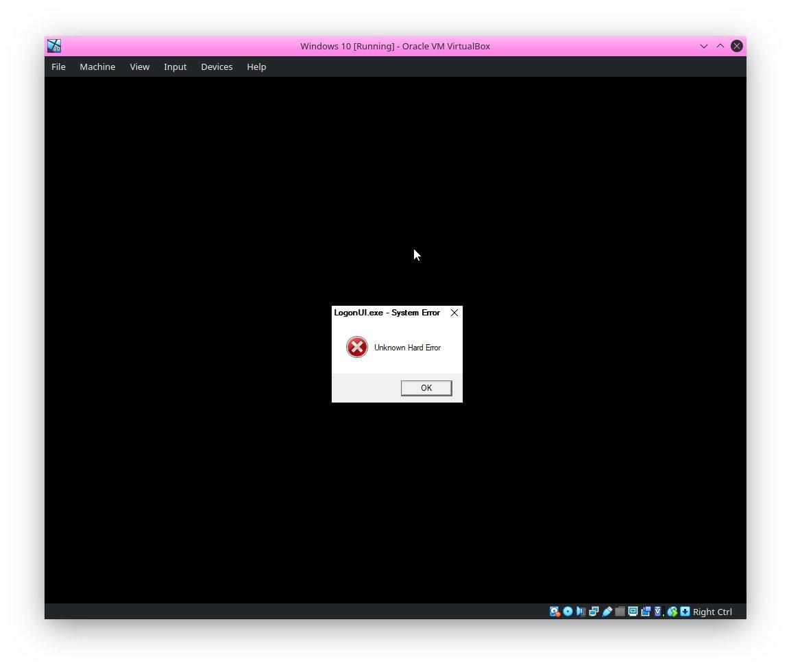Click the network adapters status icon
Image resolution: width=791 pixels, height=672 pixels.
pos(594,612)
